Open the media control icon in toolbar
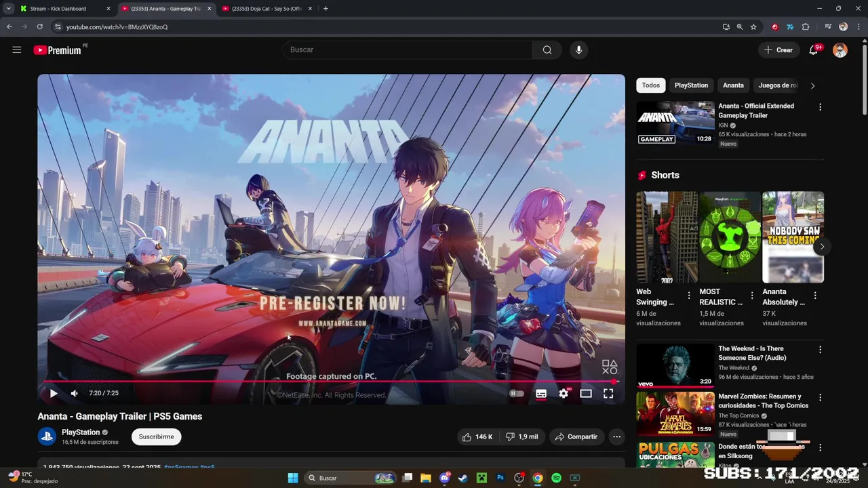Image resolution: width=868 pixels, height=488 pixels. coord(828,27)
